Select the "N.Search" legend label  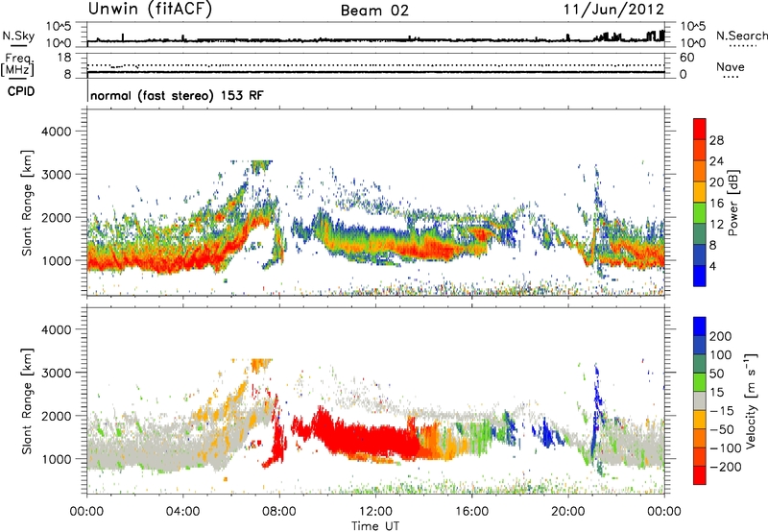pyautogui.click(x=741, y=36)
